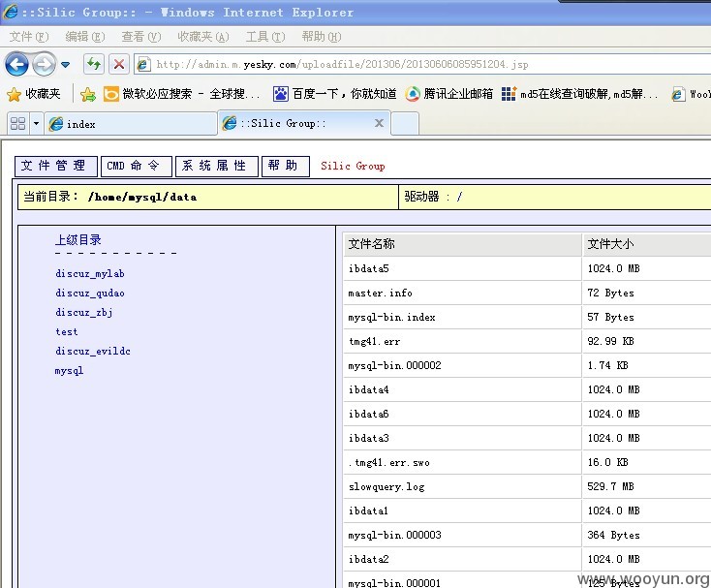
Task: Select the ibdata1 file
Action: coord(368,511)
